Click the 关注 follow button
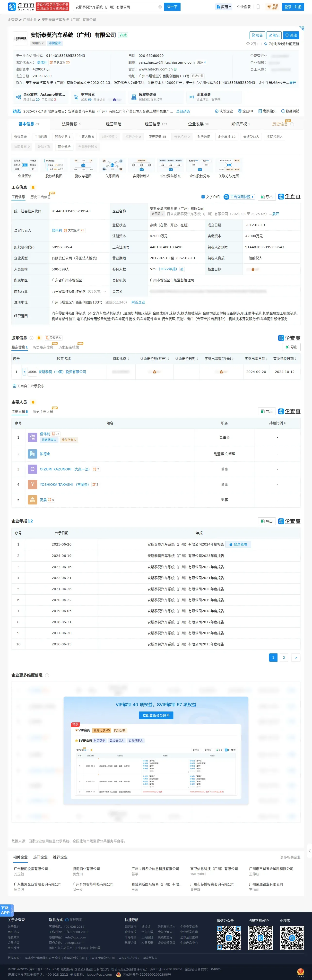The width and height of the screenshot is (312, 980). point(291,35)
